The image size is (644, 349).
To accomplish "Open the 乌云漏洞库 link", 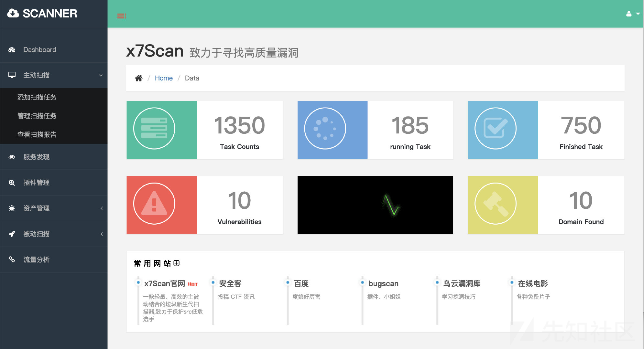I will point(462,283).
